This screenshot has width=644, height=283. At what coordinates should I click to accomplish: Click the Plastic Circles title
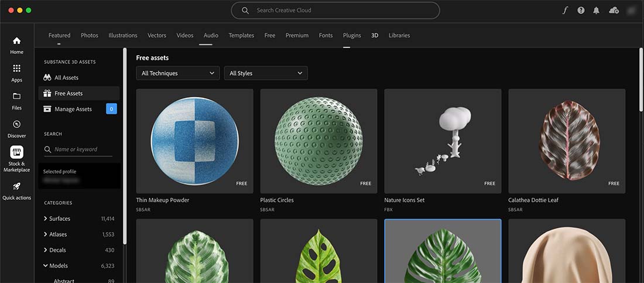tap(277, 200)
